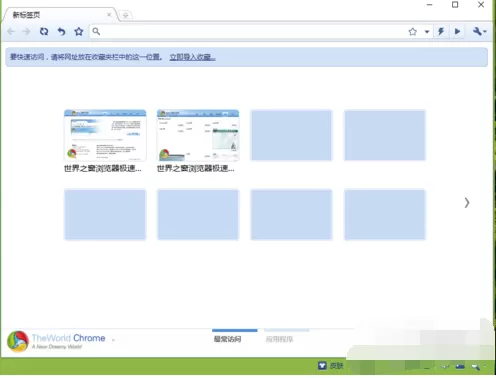
Task: Open the 皮肤 skin option in status bar
Action: tap(337, 366)
